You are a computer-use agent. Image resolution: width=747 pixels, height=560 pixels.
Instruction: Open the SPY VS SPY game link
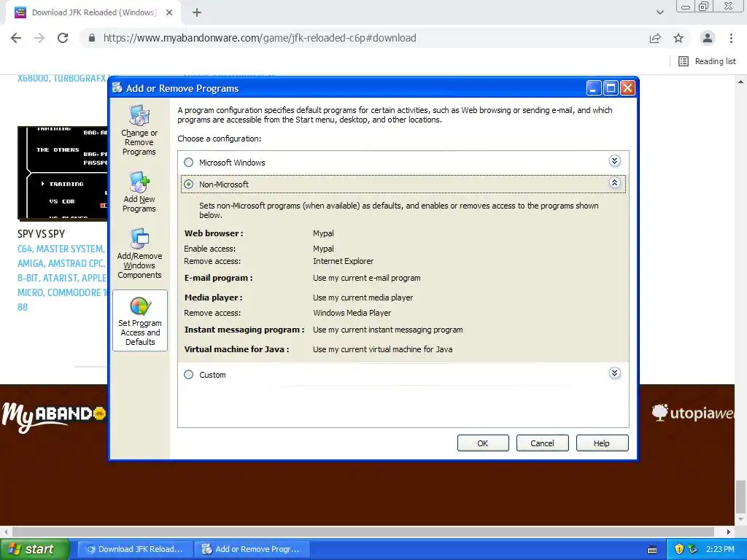pos(41,234)
